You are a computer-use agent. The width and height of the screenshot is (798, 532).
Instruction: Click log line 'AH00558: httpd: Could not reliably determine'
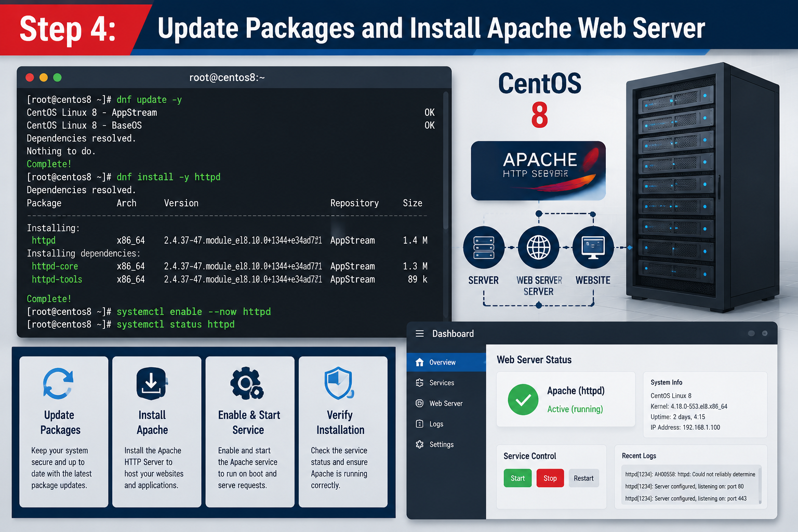(x=690, y=474)
